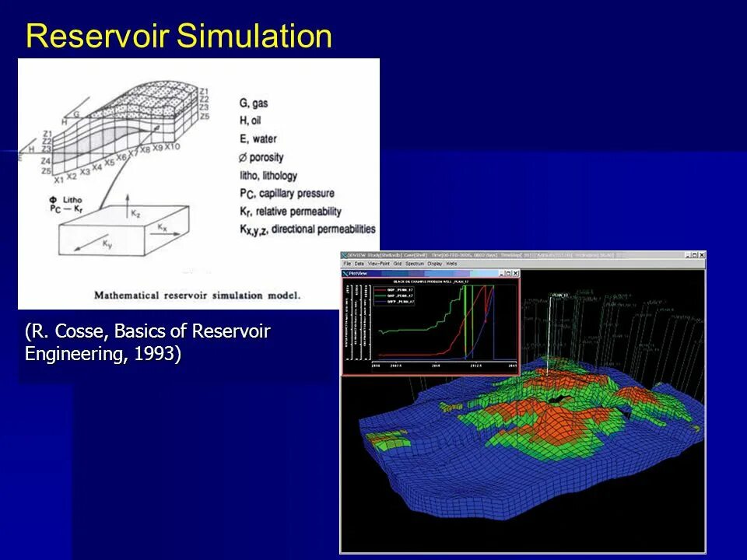Open the File menu in 3DVIEW
747x560 pixels.
pyautogui.click(x=347, y=264)
